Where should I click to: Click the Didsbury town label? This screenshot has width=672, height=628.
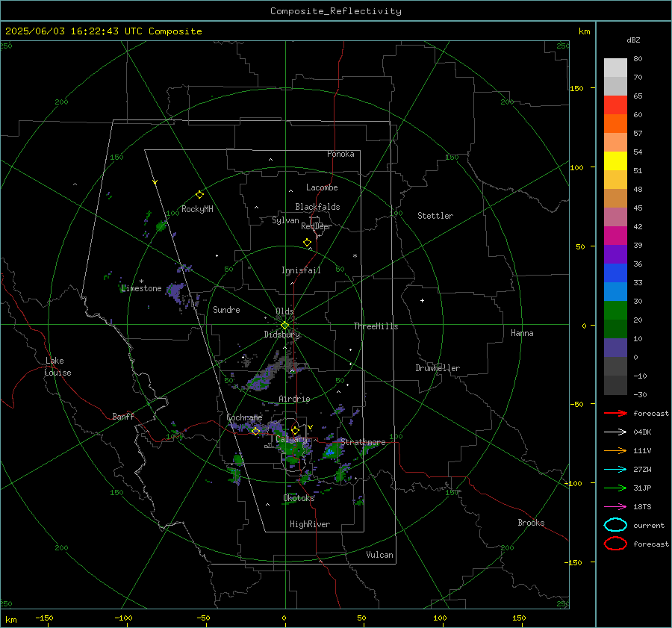281,335
